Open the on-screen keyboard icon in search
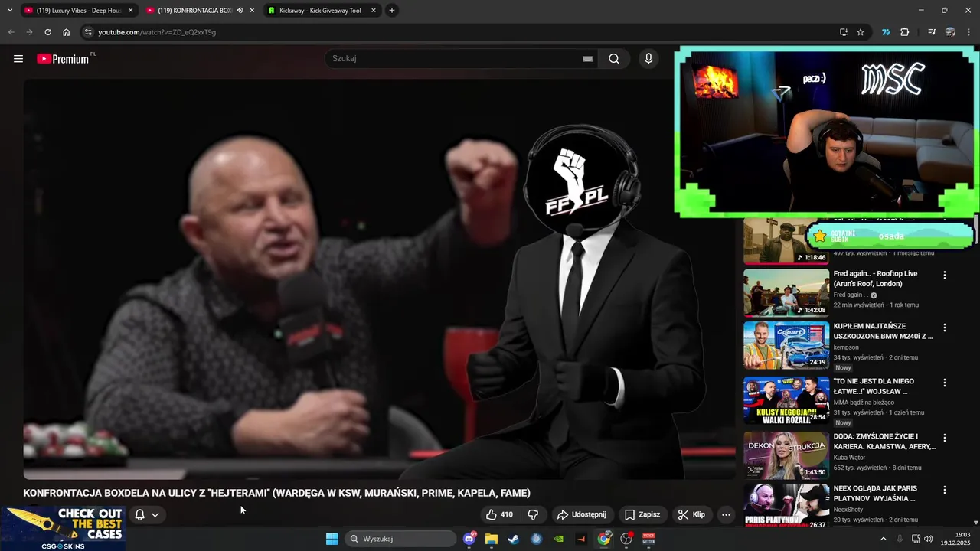The image size is (980, 551). click(x=587, y=59)
